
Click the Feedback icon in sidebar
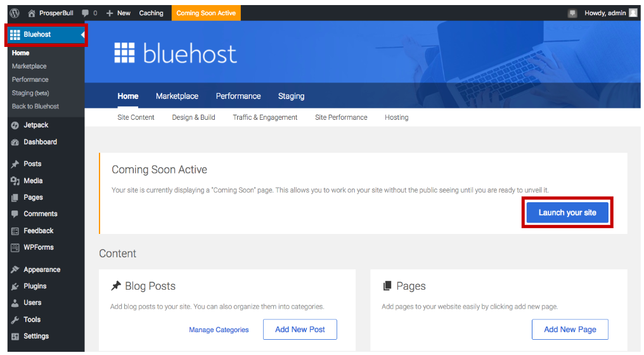click(x=15, y=231)
